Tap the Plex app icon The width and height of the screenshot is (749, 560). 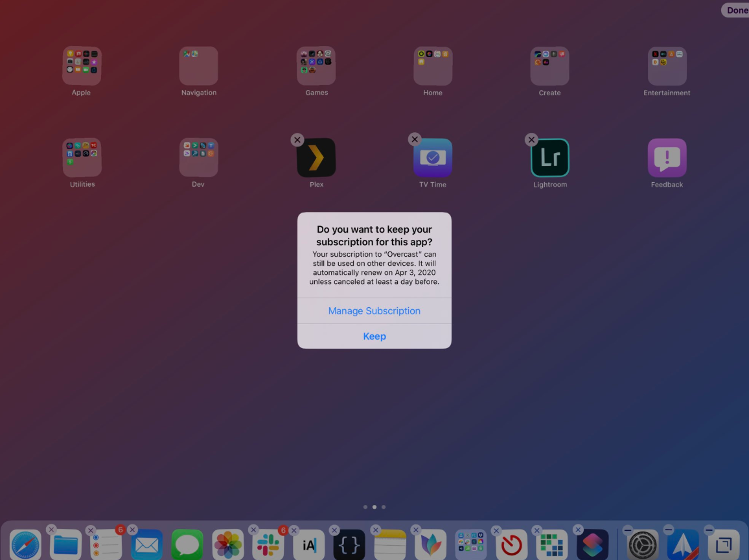tap(316, 157)
